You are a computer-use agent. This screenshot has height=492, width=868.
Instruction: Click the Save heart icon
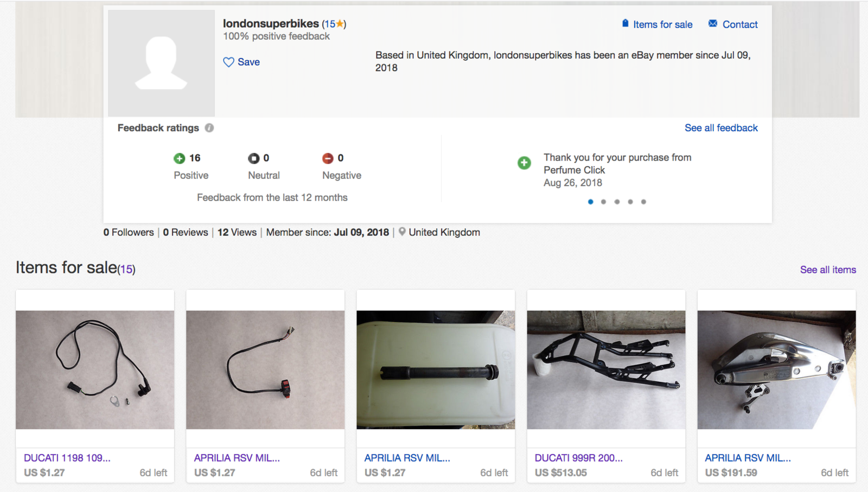(x=228, y=62)
